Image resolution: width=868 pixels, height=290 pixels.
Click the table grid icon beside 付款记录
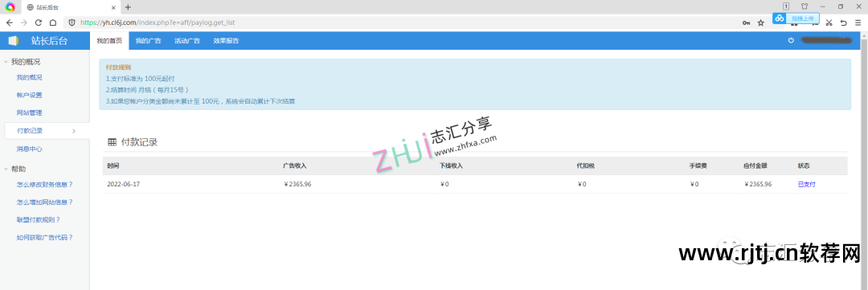coord(112,142)
